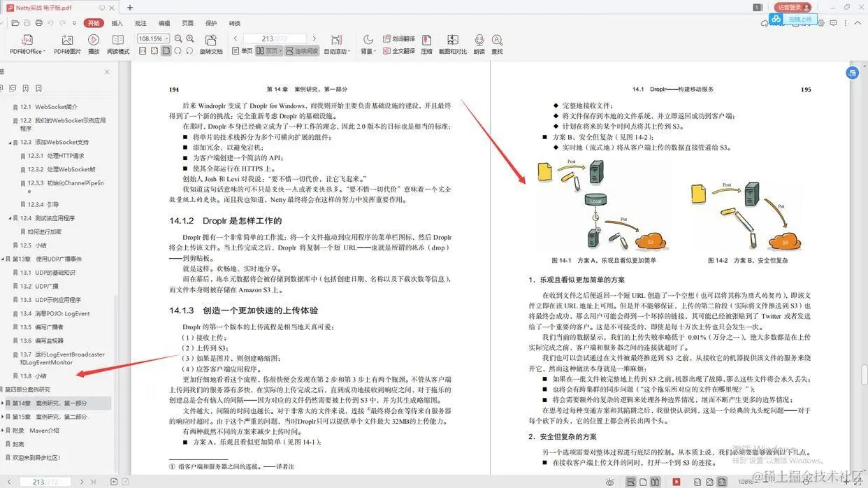This screenshot has width=868, height=488.
Task: Click the floating blue button at page top-right
Action: click(x=852, y=73)
